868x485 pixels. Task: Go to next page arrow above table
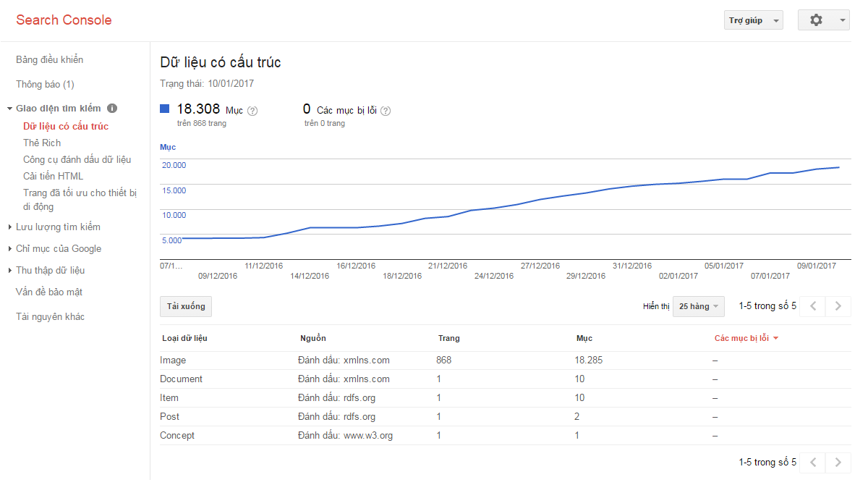pyautogui.click(x=838, y=306)
